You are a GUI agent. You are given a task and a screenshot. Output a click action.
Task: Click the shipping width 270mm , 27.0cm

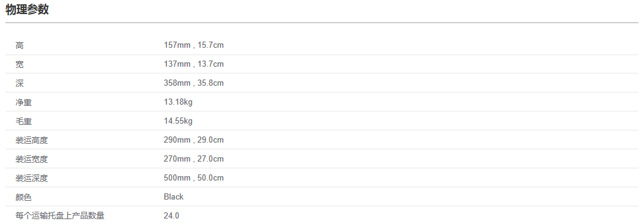(x=194, y=159)
